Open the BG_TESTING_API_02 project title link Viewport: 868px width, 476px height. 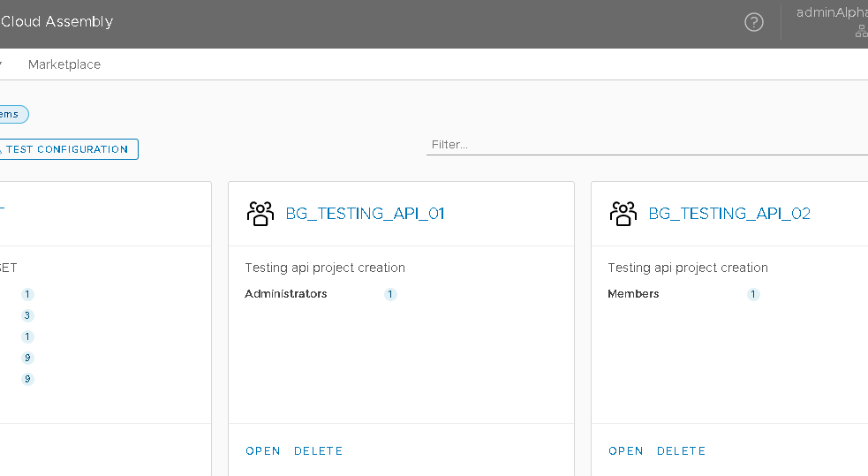tap(729, 214)
